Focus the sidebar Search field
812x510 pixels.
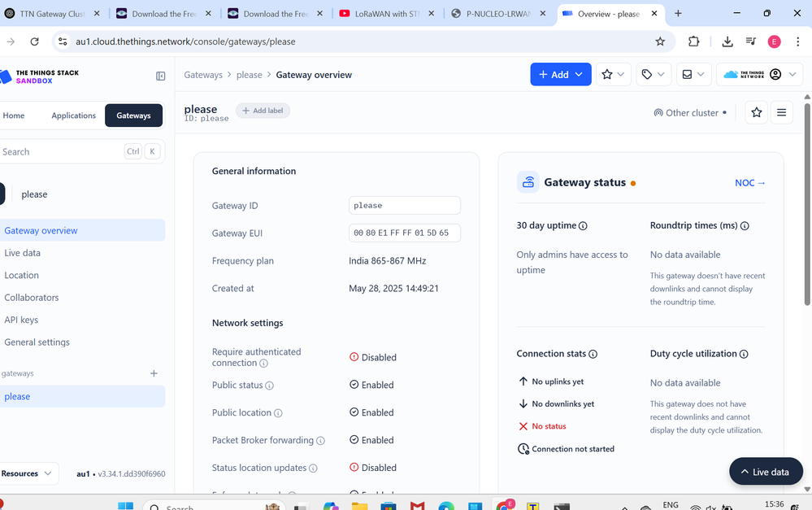[x=80, y=151]
